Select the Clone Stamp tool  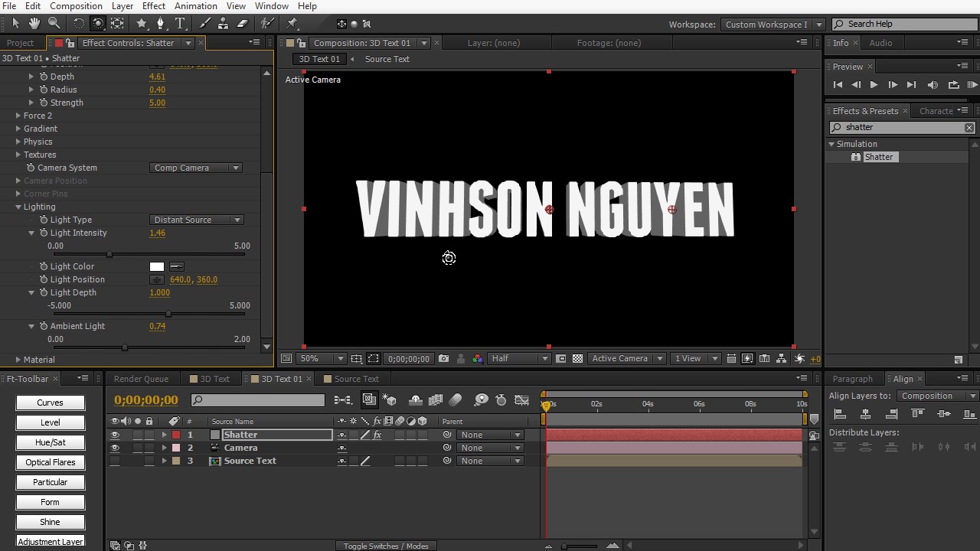223,24
